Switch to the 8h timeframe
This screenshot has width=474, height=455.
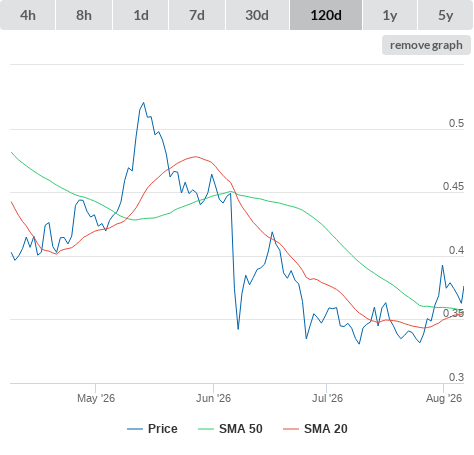pyautogui.click(x=84, y=15)
